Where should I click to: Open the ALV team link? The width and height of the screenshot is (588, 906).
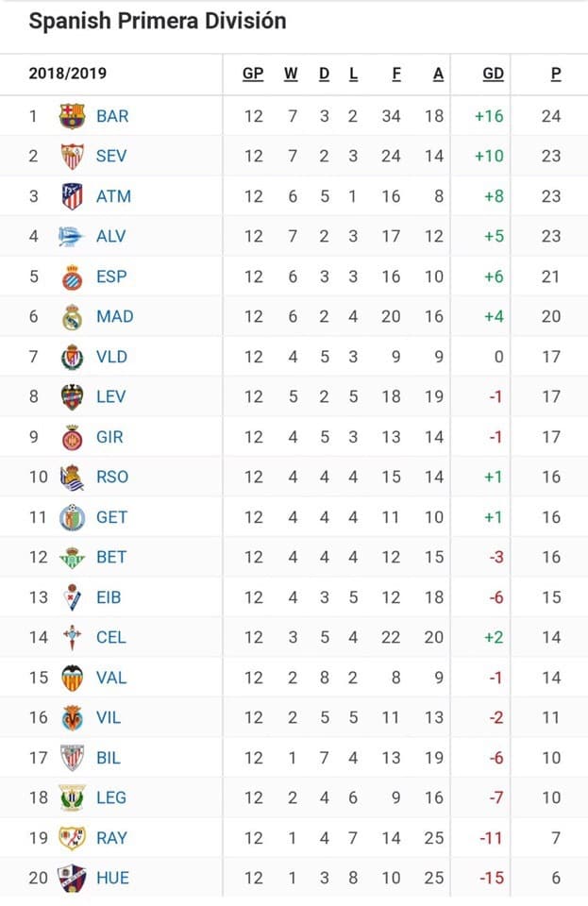[x=111, y=236]
